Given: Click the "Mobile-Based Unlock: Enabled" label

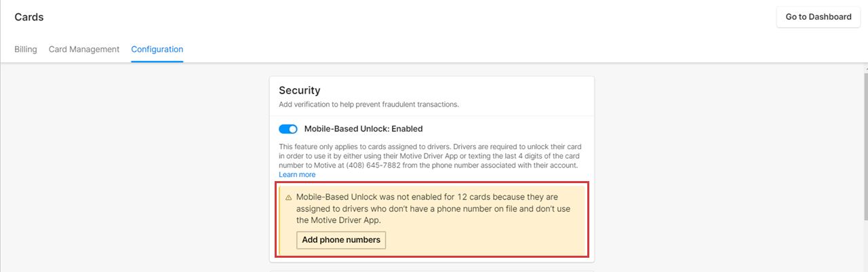Looking at the screenshot, I should click(x=363, y=129).
